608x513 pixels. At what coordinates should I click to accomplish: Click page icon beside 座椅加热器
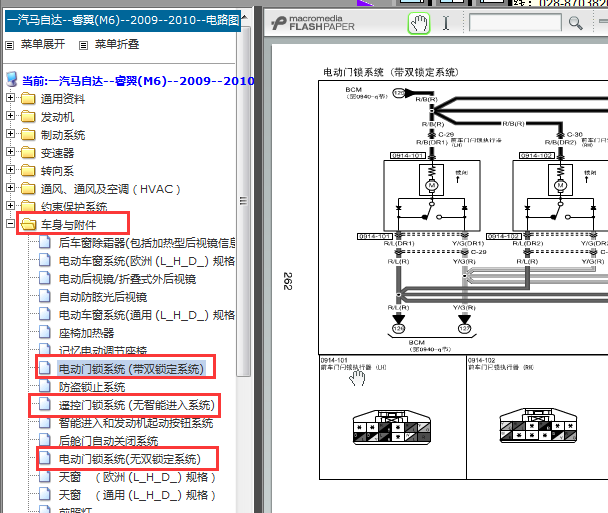[x=45, y=332]
